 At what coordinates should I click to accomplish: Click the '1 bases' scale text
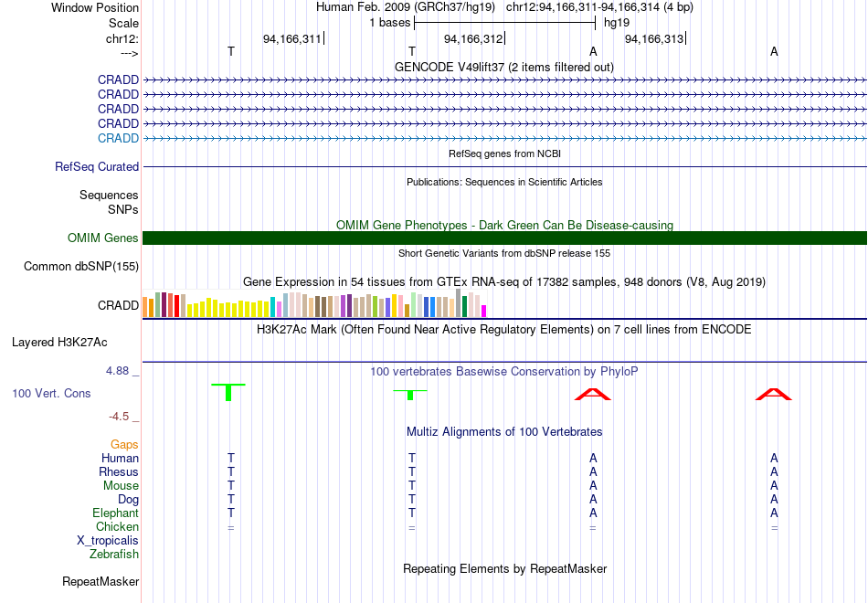point(390,23)
